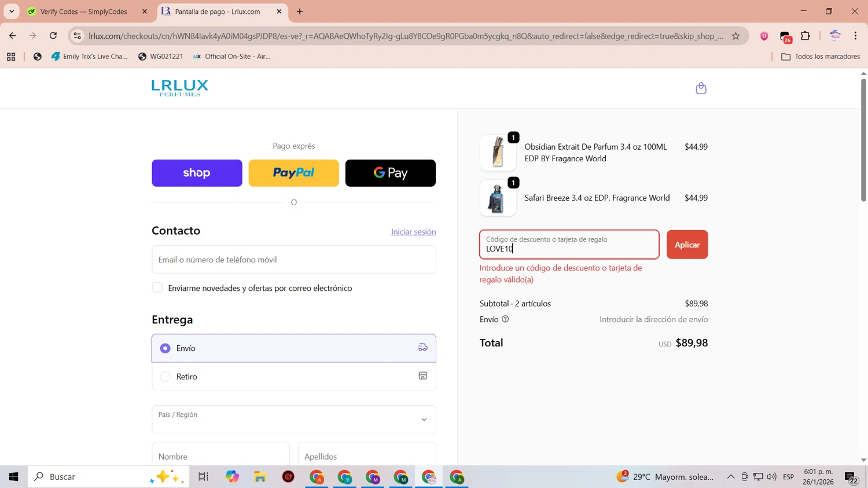Click the shipping info help icon
This screenshot has height=488, width=868.
pos(505,319)
